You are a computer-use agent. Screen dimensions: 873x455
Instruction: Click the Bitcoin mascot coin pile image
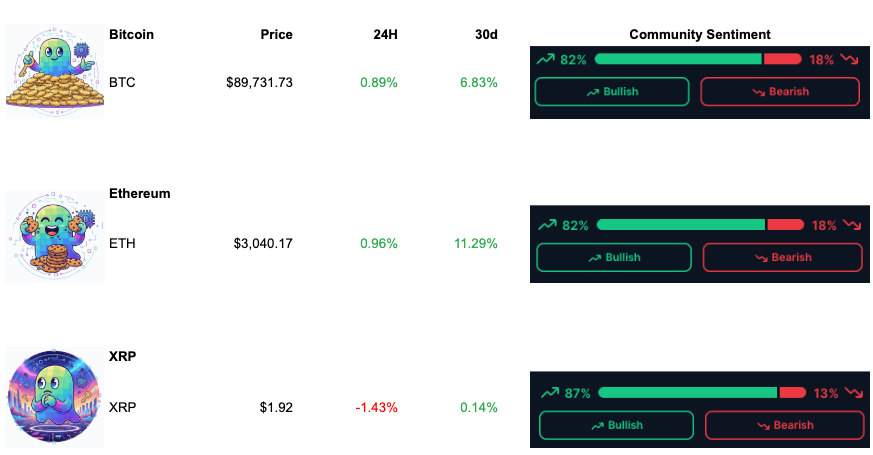(x=55, y=71)
